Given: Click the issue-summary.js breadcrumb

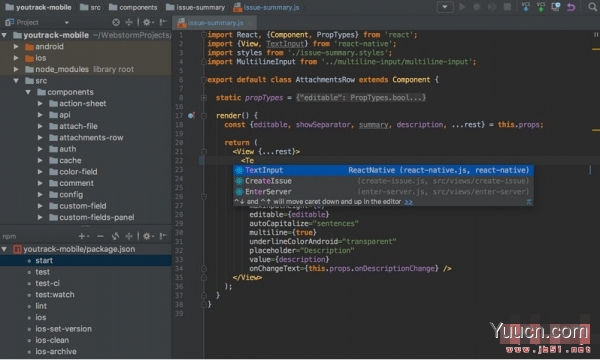Looking at the screenshot, I should (266, 7).
